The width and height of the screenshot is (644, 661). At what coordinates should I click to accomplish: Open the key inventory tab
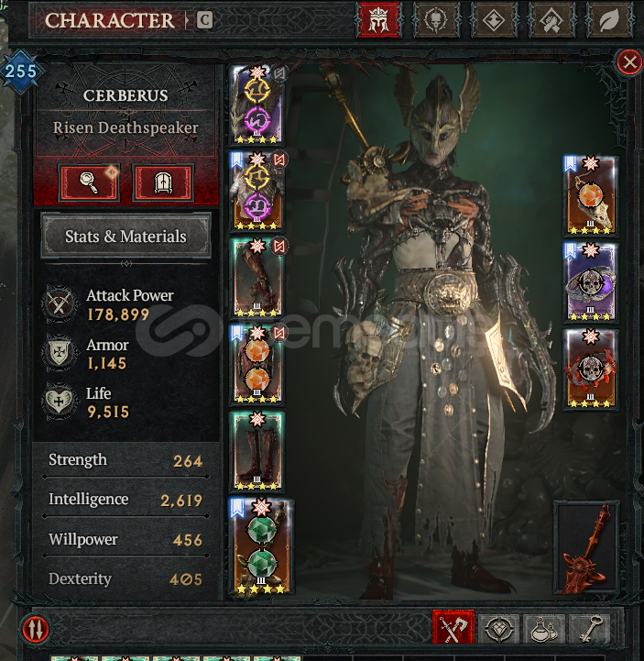[590, 629]
